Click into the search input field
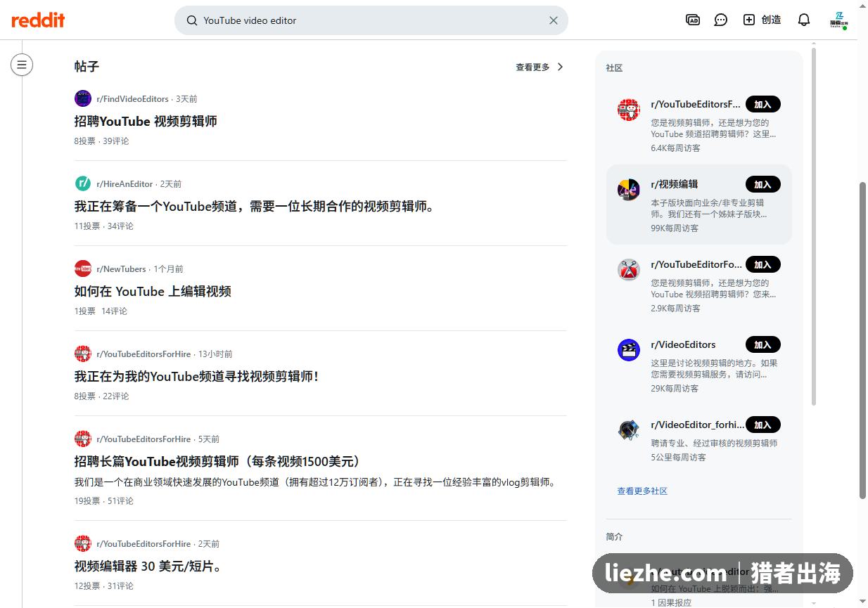The image size is (868, 608). coord(373,20)
